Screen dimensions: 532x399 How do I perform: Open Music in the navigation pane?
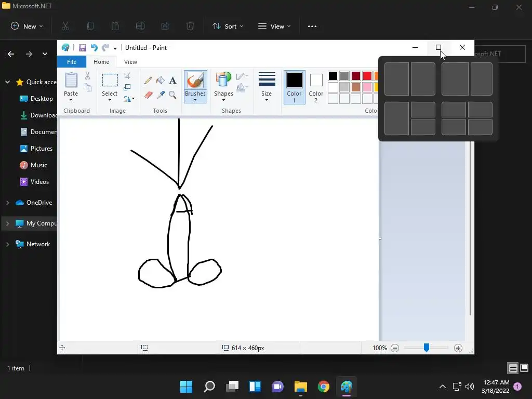point(34,165)
